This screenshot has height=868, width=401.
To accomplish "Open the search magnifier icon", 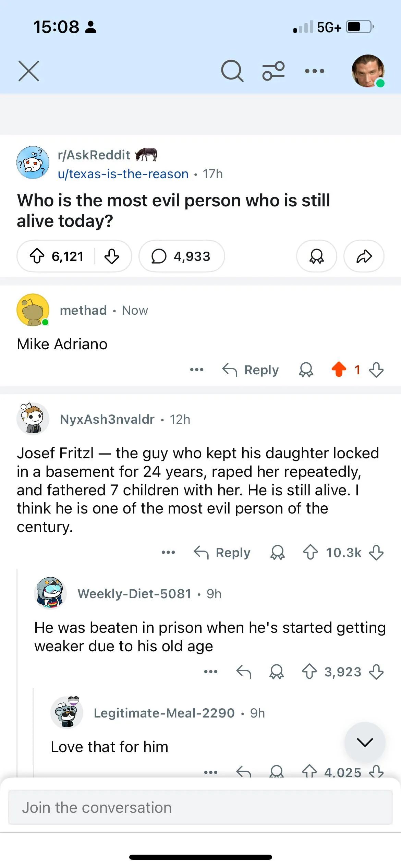I will [232, 71].
